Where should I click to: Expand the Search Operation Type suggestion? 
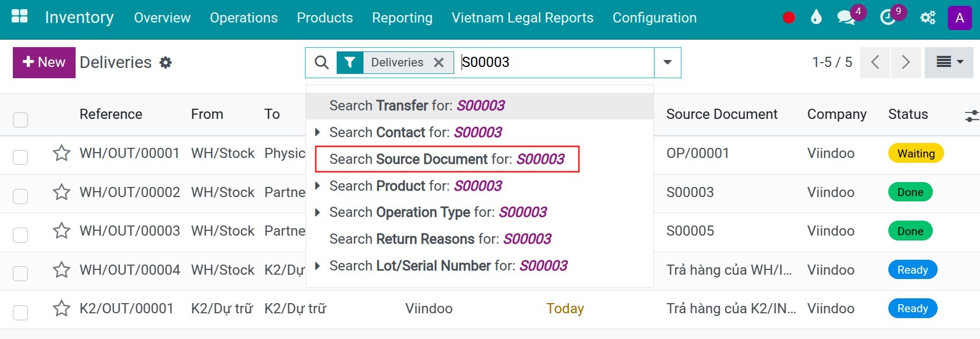317,212
